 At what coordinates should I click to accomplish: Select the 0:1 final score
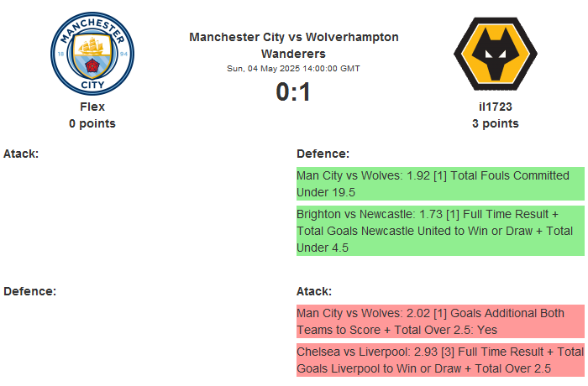(x=294, y=91)
